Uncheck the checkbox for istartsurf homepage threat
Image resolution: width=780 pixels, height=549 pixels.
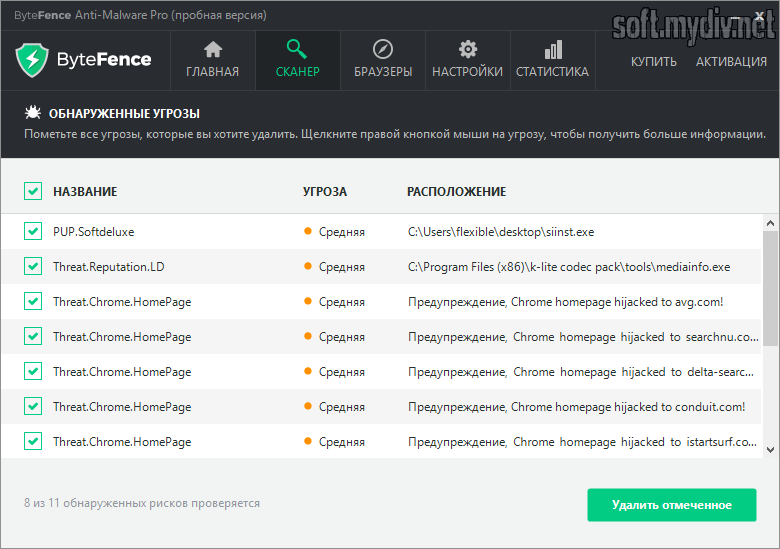pyautogui.click(x=33, y=441)
